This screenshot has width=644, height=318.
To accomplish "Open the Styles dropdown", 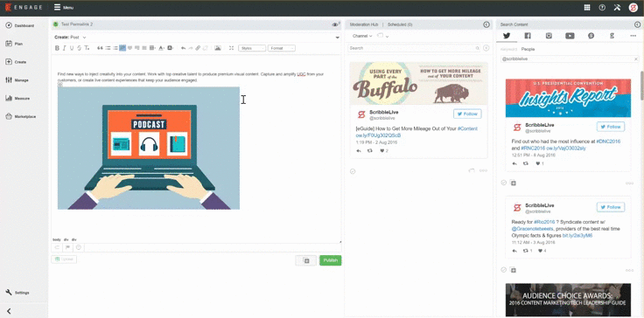I will click(x=252, y=48).
